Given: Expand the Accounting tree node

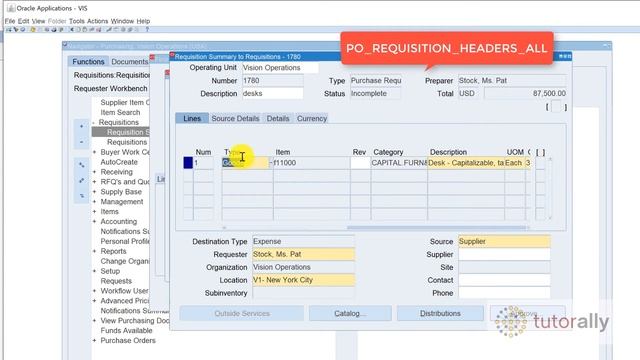Looking at the screenshot, I should (x=94, y=221).
